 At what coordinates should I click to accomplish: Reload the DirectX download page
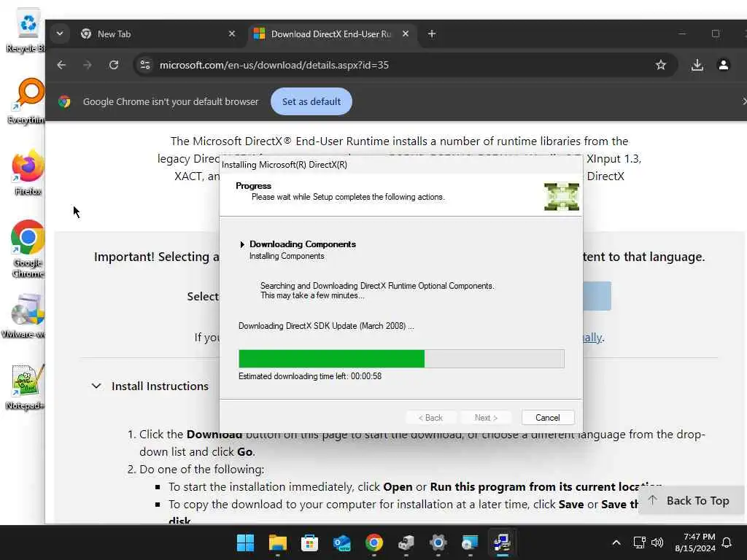(x=113, y=65)
